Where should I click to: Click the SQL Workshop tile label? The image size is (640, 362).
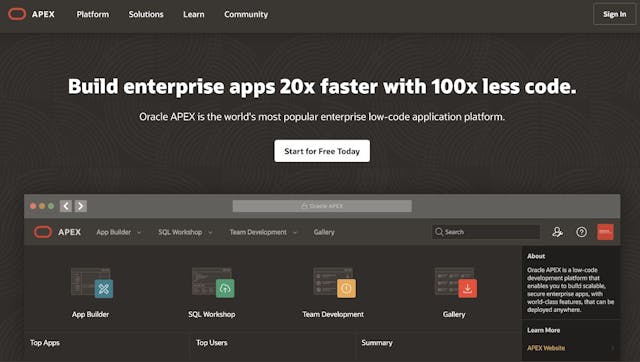pos(212,314)
